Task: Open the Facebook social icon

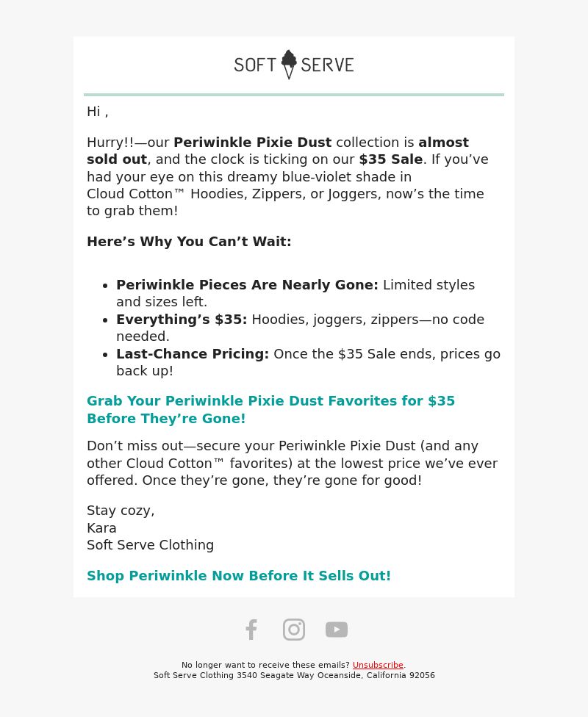Action: tap(251, 630)
